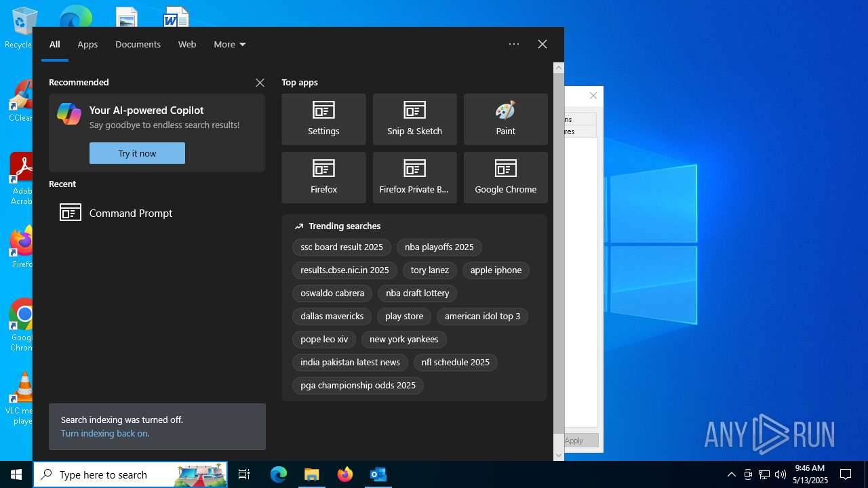Open Firefox from taskbar

click(345, 474)
